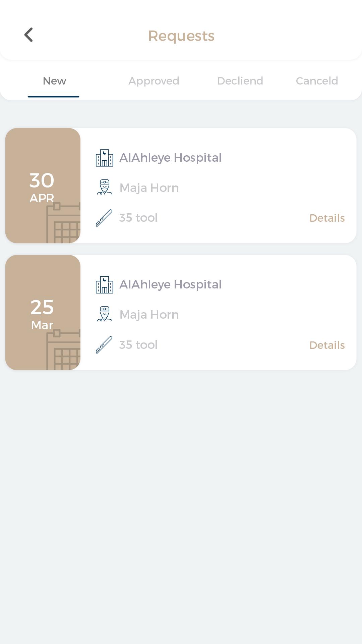
Task: Click hospital building icon in 25 Mar card
Action: [x=104, y=284]
